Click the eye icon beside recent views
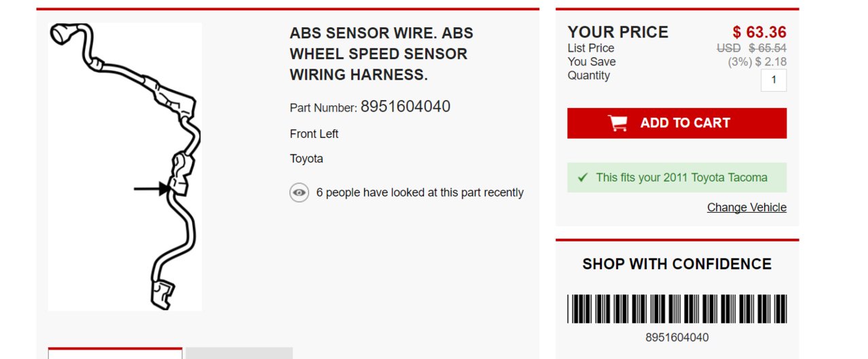The image size is (868, 359). point(300,192)
